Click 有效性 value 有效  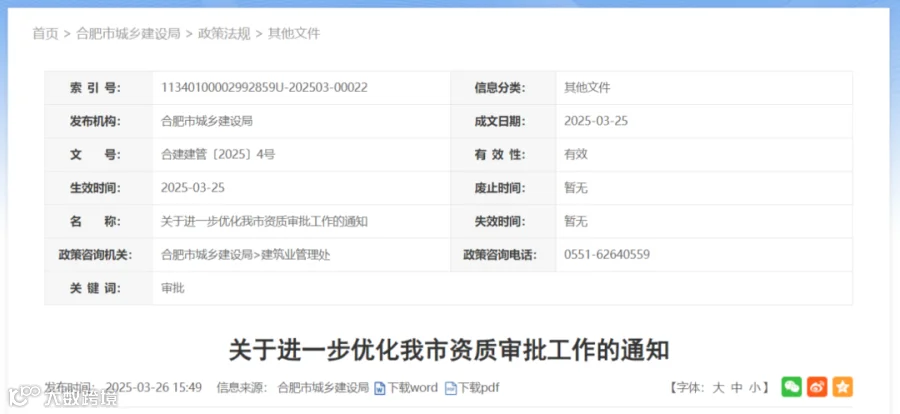(x=576, y=154)
